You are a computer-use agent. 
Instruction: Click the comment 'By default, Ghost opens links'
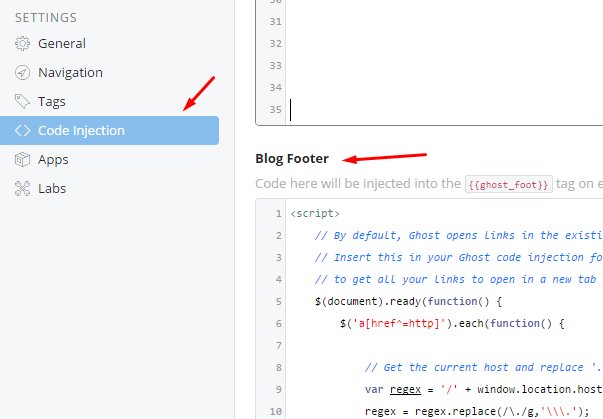pyautogui.click(x=458, y=235)
